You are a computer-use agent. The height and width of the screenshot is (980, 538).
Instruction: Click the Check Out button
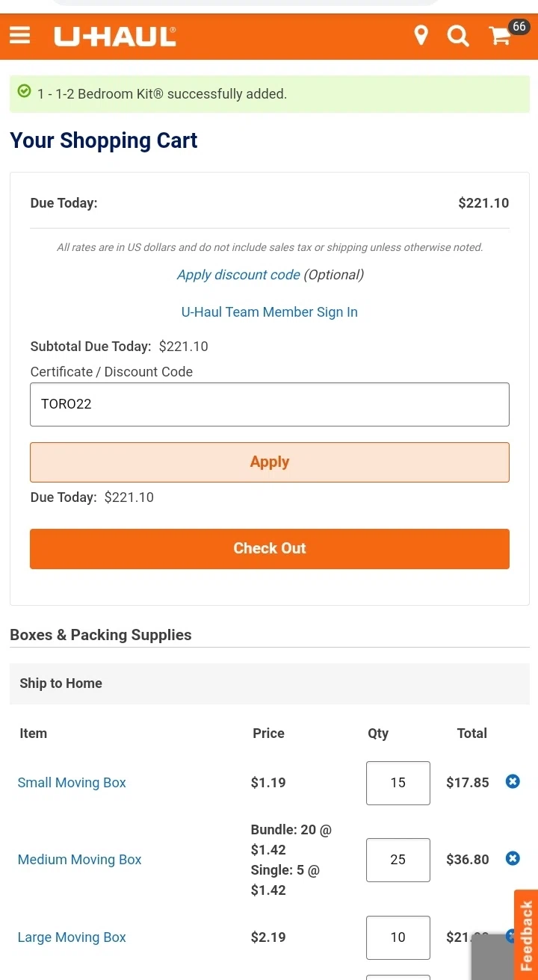coord(270,548)
